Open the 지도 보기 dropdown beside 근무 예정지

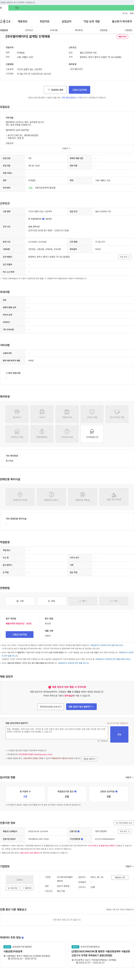125,257
